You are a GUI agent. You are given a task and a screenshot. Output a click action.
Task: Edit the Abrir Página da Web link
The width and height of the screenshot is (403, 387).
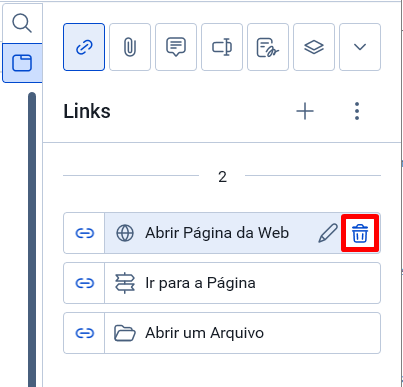click(x=328, y=233)
